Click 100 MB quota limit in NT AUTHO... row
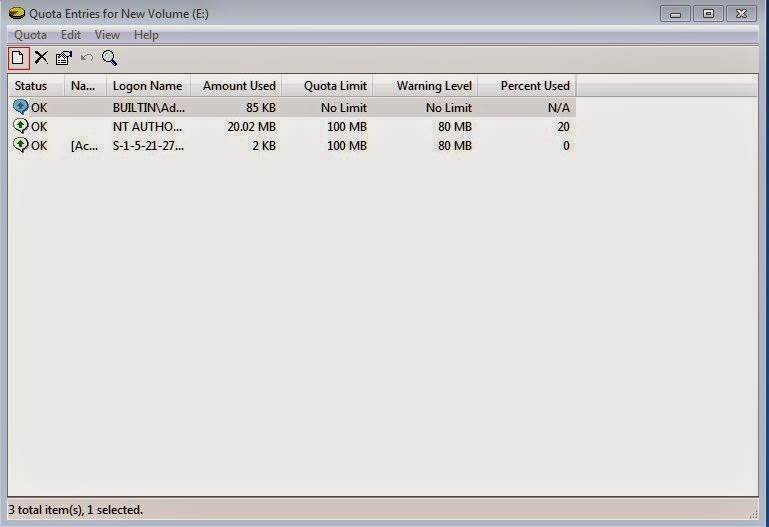Image resolution: width=769 pixels, height=527 pixels. (347, 126)
